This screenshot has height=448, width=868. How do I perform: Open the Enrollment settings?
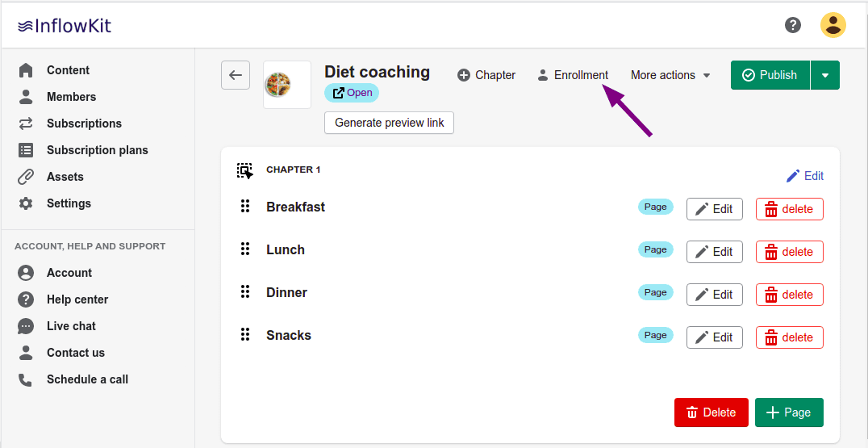573,75
